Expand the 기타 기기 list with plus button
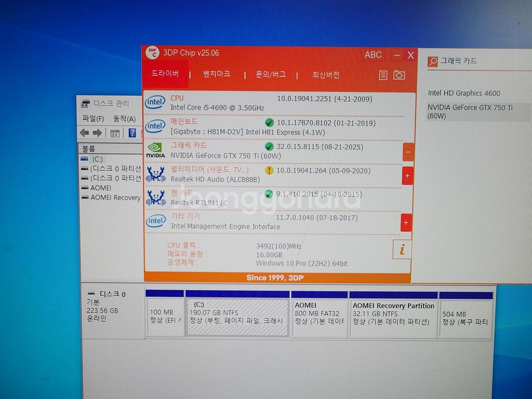The image size is (532, 399). [406, 222]
